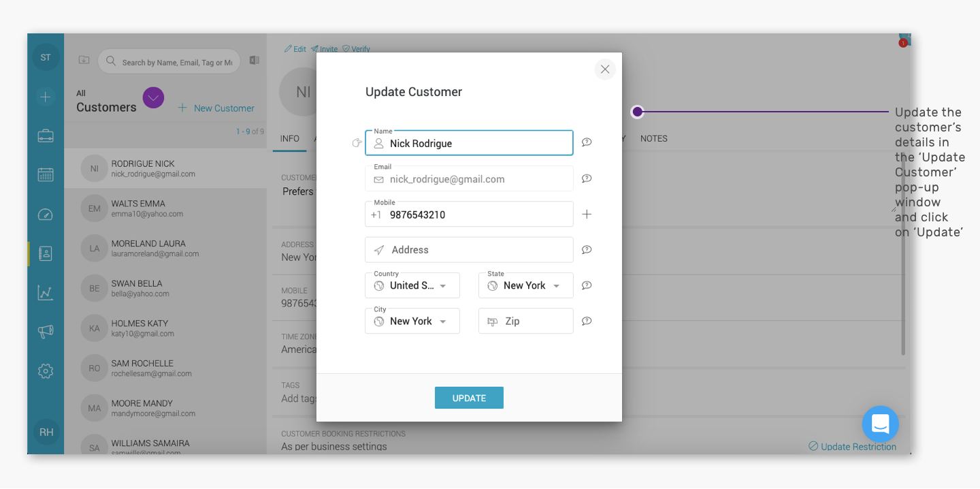
Task: Click New Customer link
Action: [216, 108]
